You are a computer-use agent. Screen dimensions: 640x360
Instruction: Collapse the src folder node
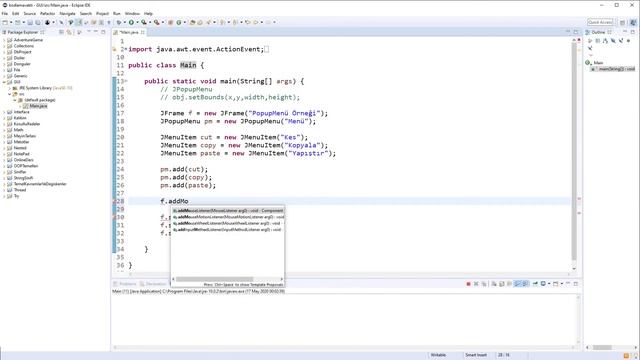coord(10,94)
